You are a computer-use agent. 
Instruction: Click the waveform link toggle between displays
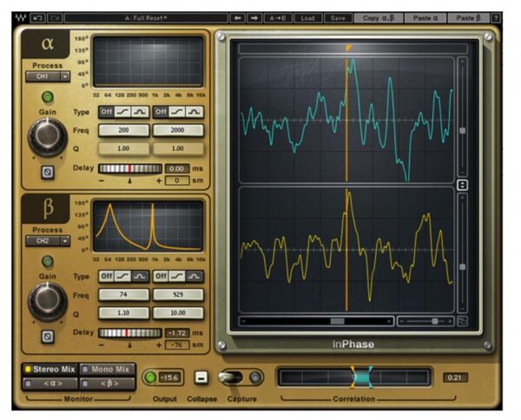click(x=462, y=185)
